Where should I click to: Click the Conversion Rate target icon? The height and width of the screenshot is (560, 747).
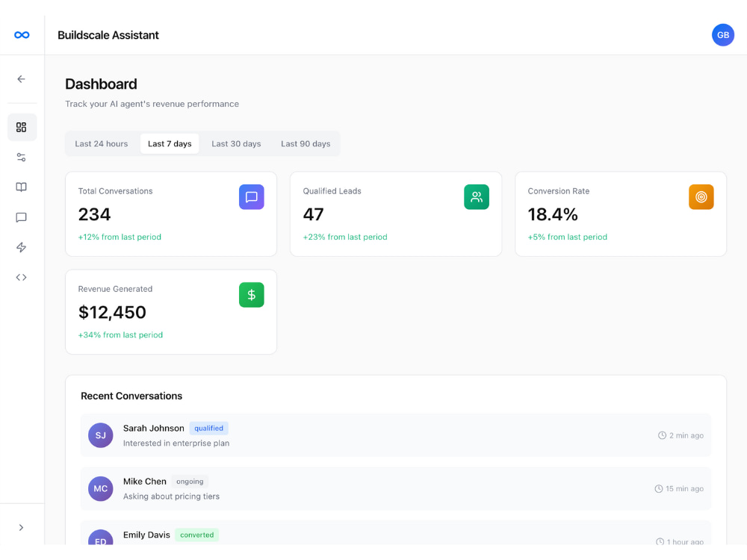coord(701,196)
